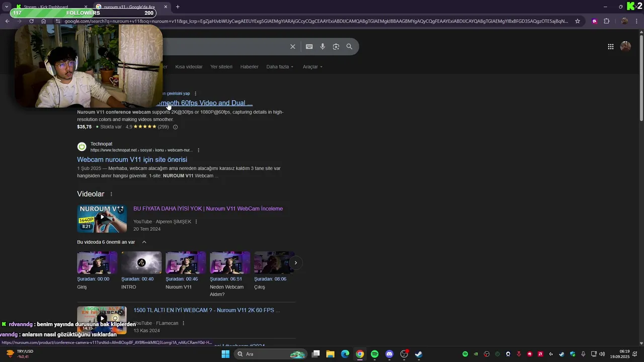
Task: Collapse 'Bu videoda 6 önemli an var'
Action: click(144, 242)
